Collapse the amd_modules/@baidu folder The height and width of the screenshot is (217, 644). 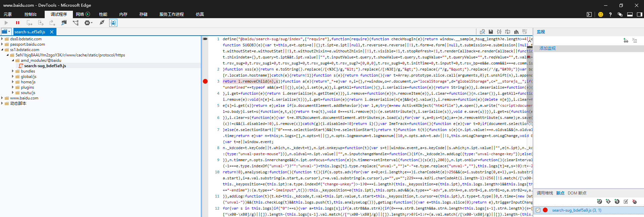(13, 60)
